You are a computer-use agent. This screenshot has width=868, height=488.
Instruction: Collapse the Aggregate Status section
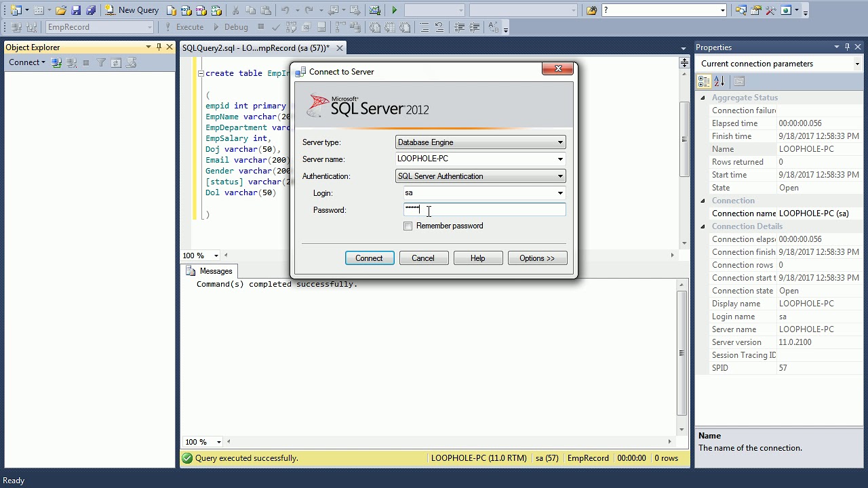[703, 98]
